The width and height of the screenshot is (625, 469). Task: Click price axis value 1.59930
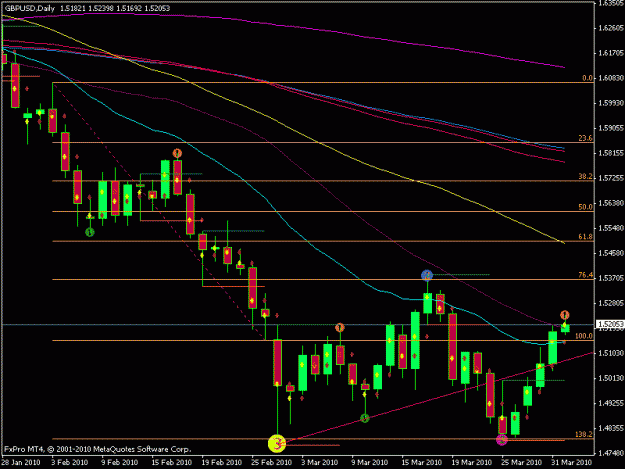click(611, 103)
